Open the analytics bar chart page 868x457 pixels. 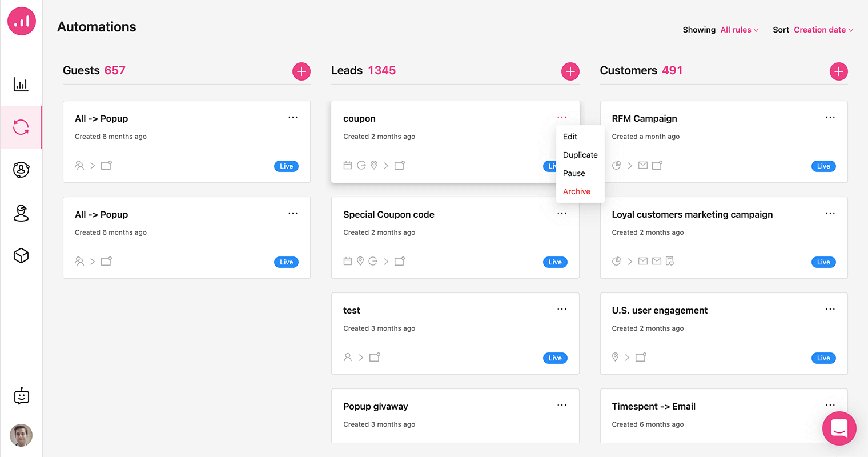[x=21, y=84]
